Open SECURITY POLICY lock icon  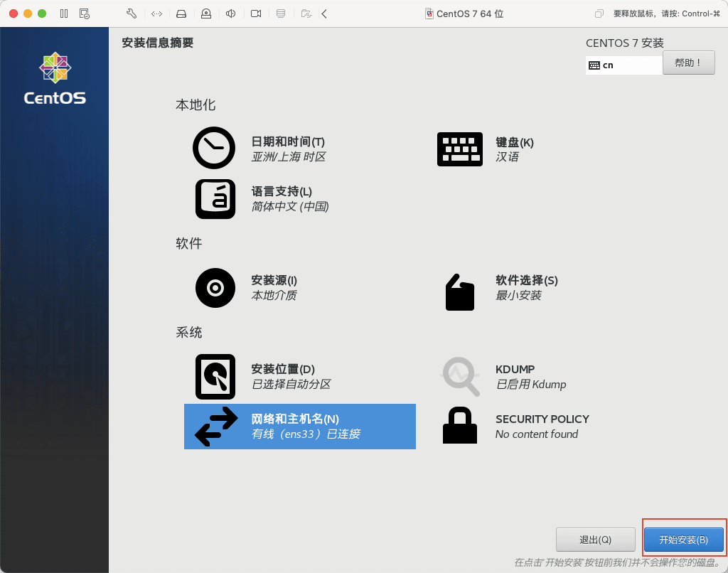[x=459, y=426]
